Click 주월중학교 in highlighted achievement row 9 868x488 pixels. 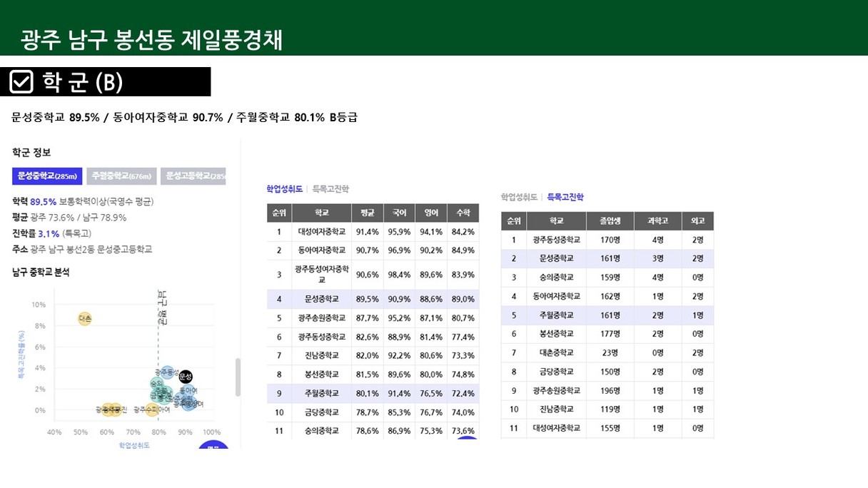click(321, 393)
